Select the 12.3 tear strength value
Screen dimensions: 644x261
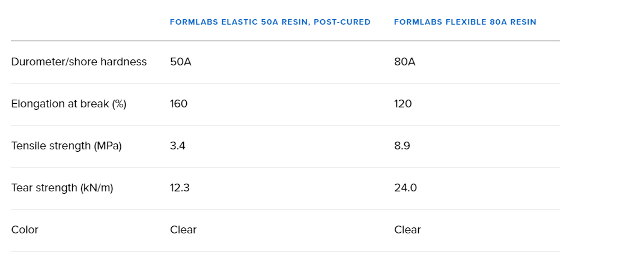point(180,188)
